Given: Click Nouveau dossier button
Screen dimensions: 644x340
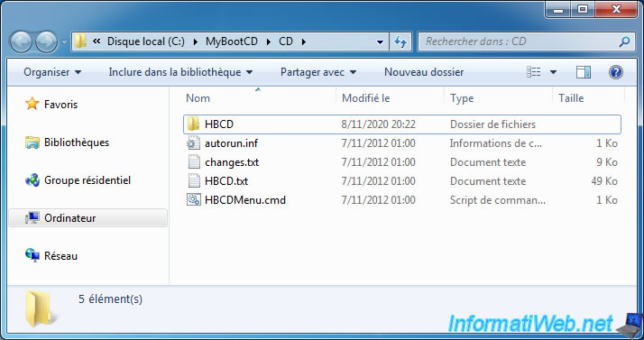Looking at the screenshot, I should (424, 72).
